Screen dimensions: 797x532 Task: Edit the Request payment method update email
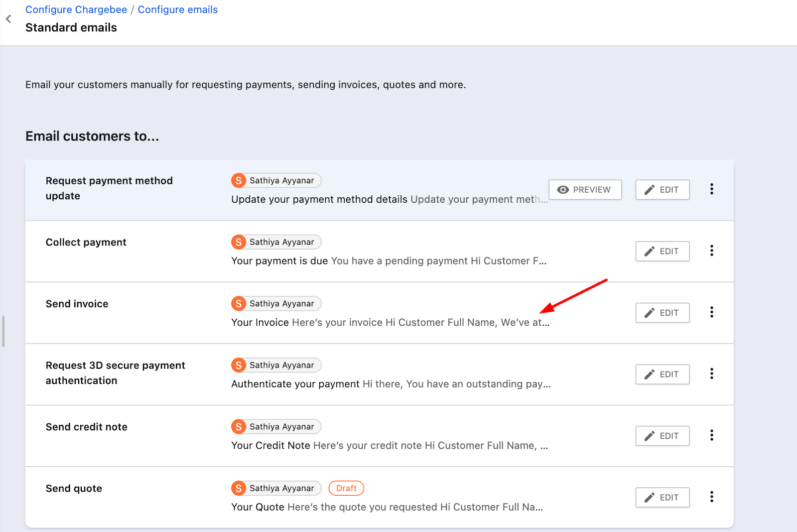tap(662, 190)
